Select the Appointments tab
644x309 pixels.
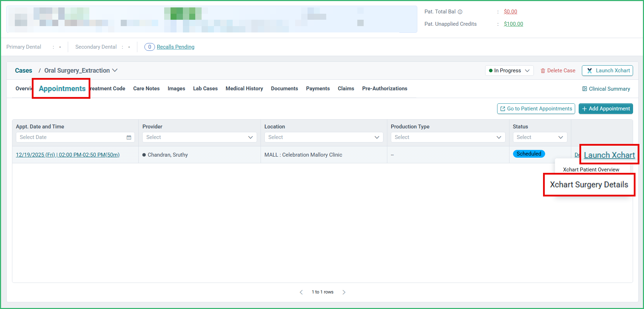tap(62, 89)
